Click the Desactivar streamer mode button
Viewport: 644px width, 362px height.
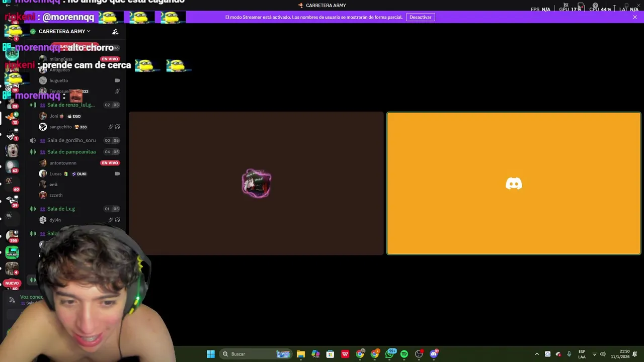click(x=420, y=17)
